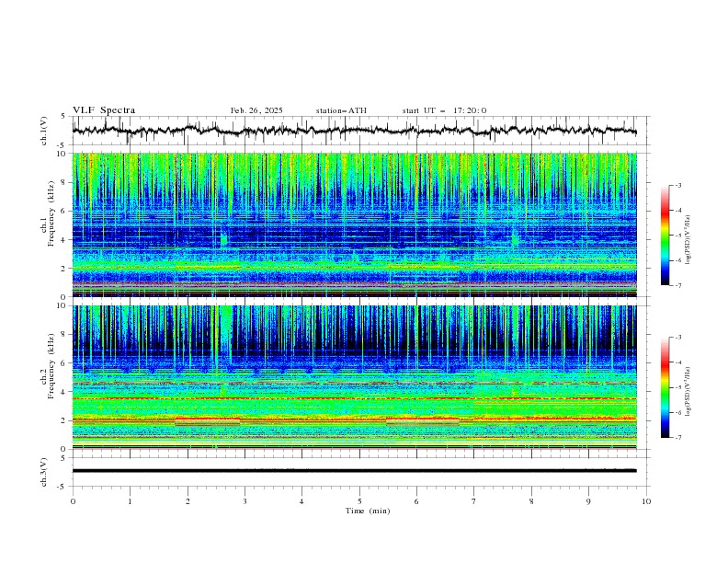The height and width of the screenshot is (563, 728).
Task: Click the "10" tick on the time axis
Action: click(646, 501)
